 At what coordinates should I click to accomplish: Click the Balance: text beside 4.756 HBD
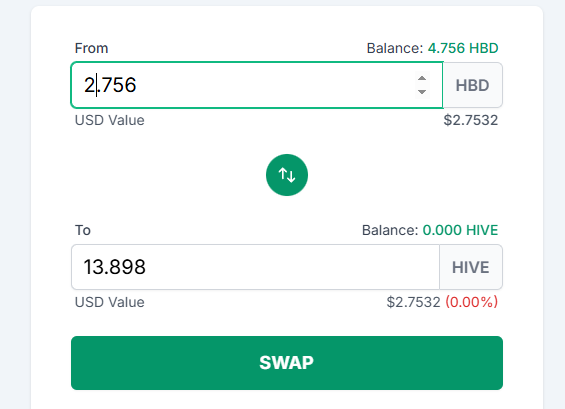[x=395, y=48]
